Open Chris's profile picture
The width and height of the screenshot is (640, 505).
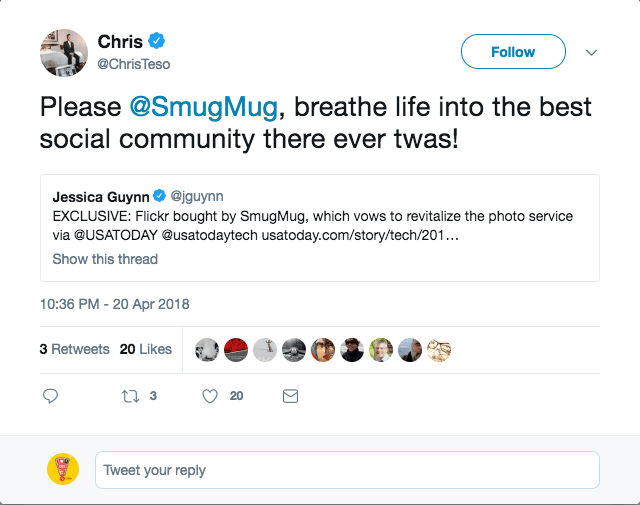coord(64,53)
